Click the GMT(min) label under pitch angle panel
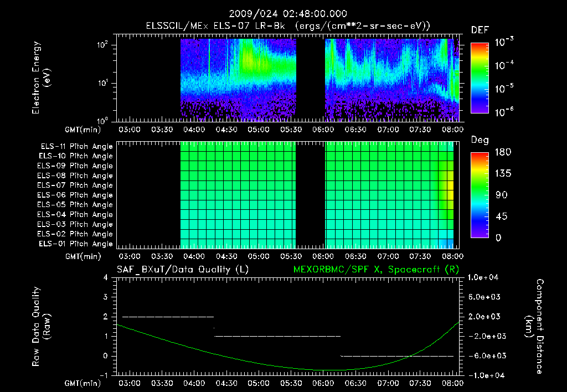Image resolution: width=567 pixels, height=392 pixels. point(83,257)
